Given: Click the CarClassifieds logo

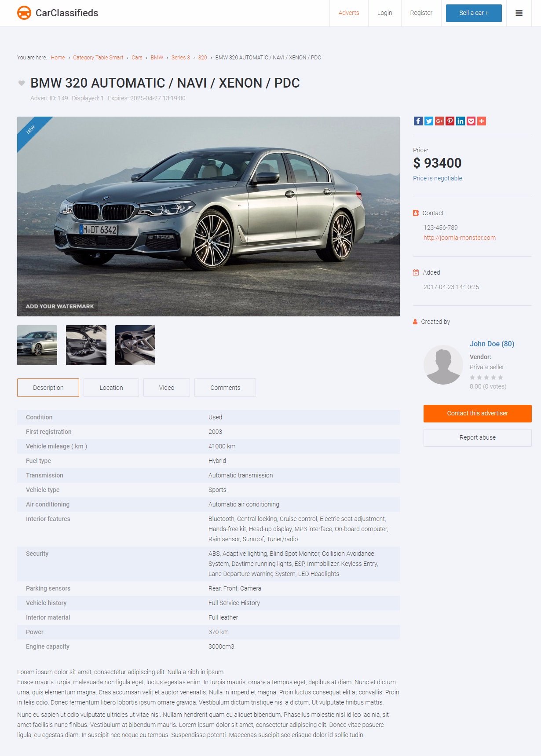Looking at the screenshot, I should tap(58, 13).
